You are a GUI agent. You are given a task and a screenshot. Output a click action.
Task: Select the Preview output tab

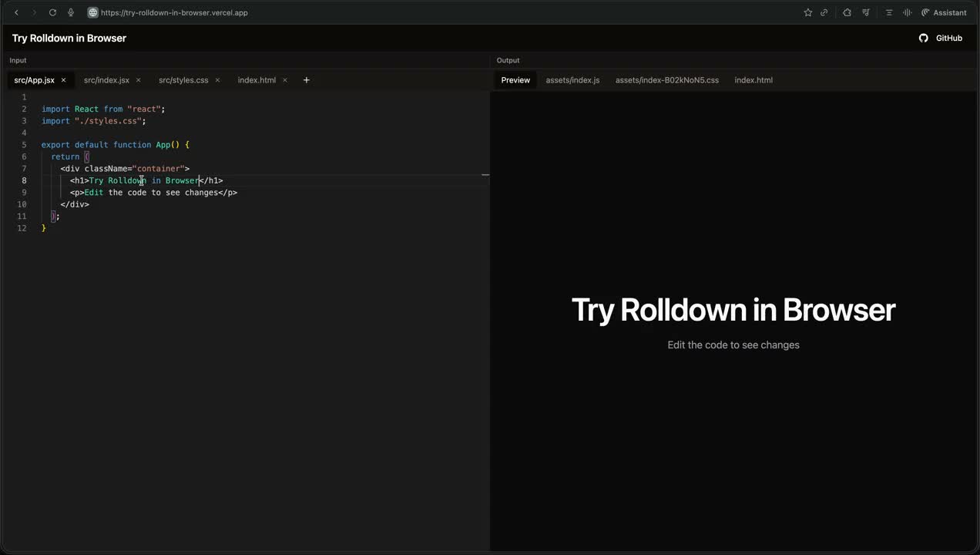coord(515,80)
